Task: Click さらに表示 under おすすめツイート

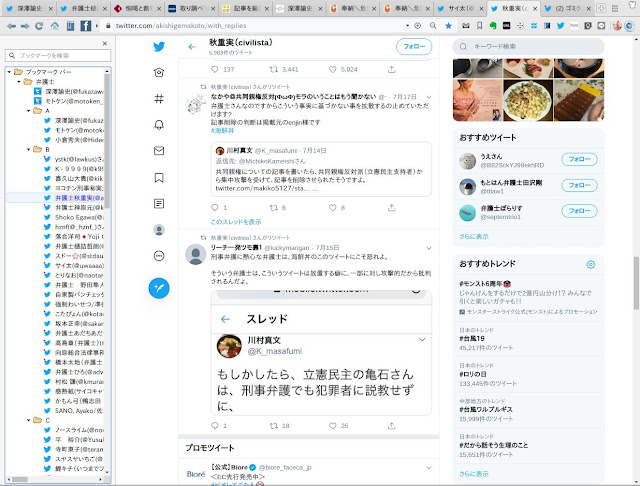Action: point(473,236)
